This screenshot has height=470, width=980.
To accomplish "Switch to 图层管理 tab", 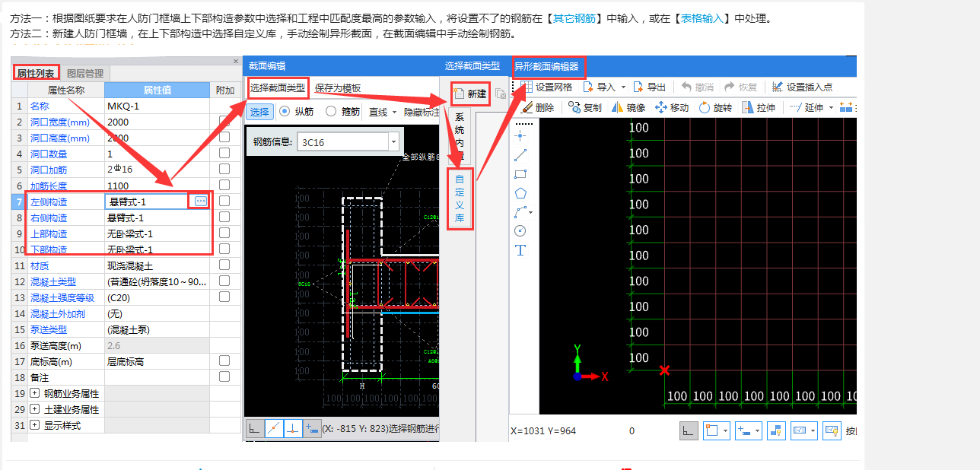I will click(x=85, y=74).
